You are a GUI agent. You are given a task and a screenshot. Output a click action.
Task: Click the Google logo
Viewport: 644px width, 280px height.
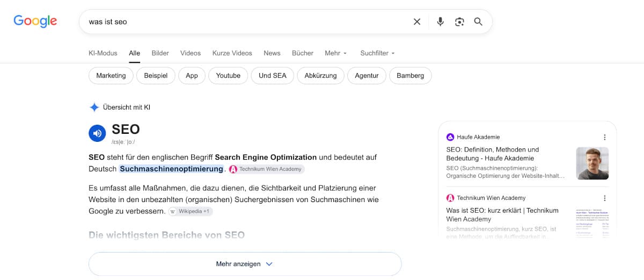tap(35, 21)
